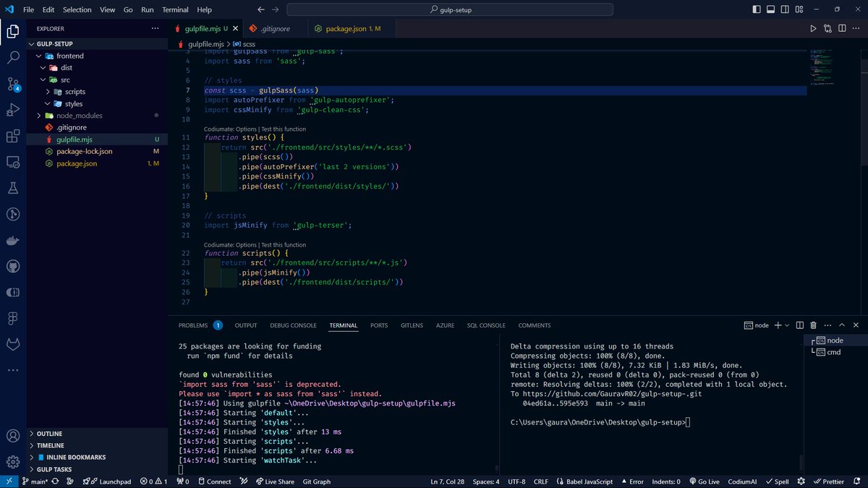
Task: Toggle primary side bar visibility
Action: (757, 9)
